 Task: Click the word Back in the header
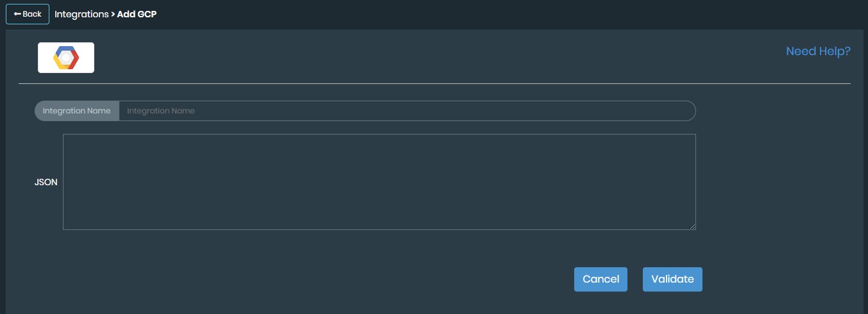[32, 14]
